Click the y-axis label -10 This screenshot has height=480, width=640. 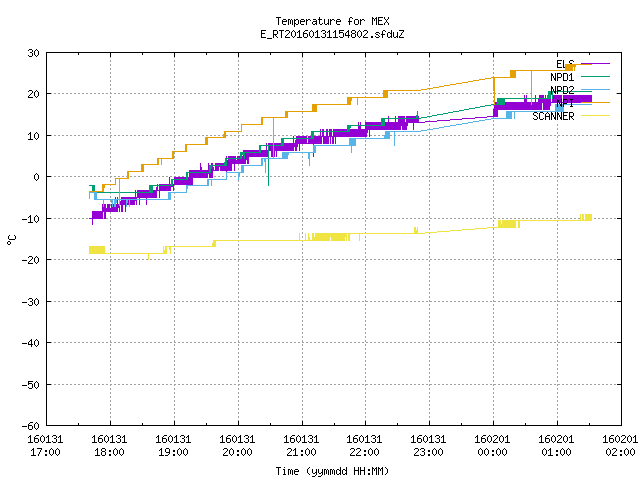pyautogui.click(x=31, y=219)
